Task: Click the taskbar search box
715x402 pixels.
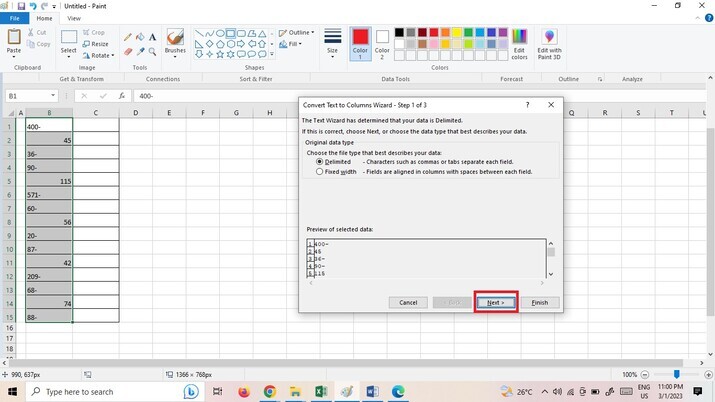Action: tap(114, 392)
